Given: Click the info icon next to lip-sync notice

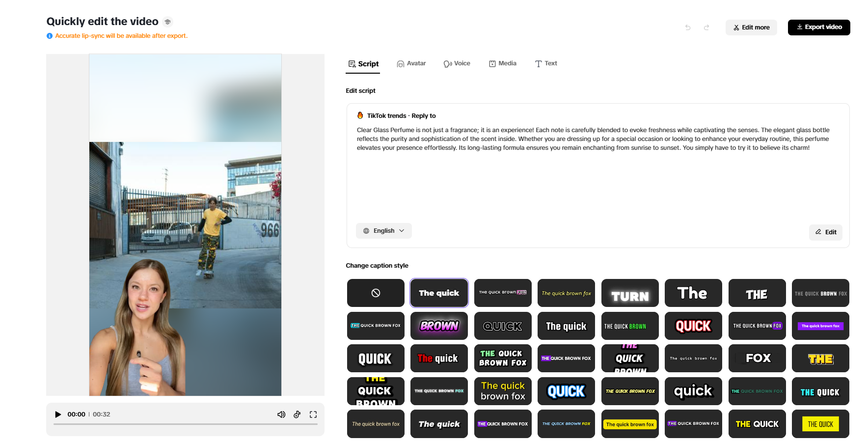Looking at the screenshot, I should click(x=49, y=35).
